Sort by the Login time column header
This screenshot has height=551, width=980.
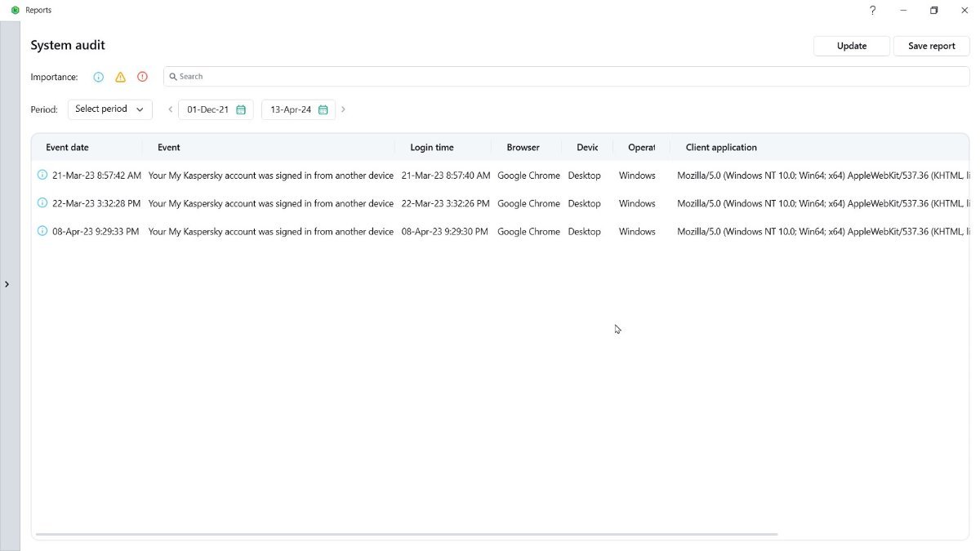(431, 148)
